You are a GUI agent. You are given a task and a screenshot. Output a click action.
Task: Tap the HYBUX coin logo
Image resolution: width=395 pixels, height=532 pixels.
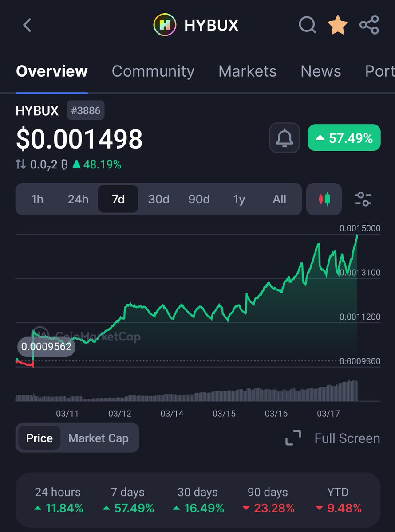(165, 25)
